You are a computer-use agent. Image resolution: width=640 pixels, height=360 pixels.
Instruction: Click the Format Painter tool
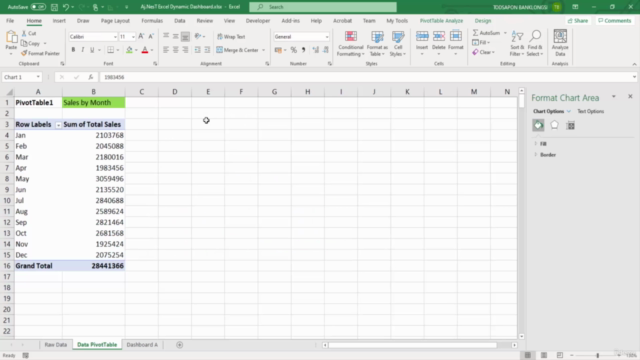(x=40, y=53)
